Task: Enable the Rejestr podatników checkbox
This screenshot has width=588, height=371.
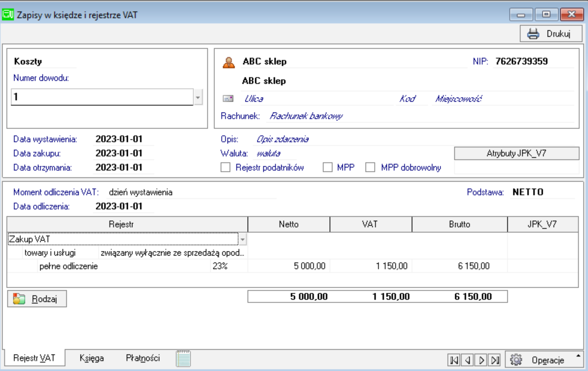Action: [x=226, y=168]
